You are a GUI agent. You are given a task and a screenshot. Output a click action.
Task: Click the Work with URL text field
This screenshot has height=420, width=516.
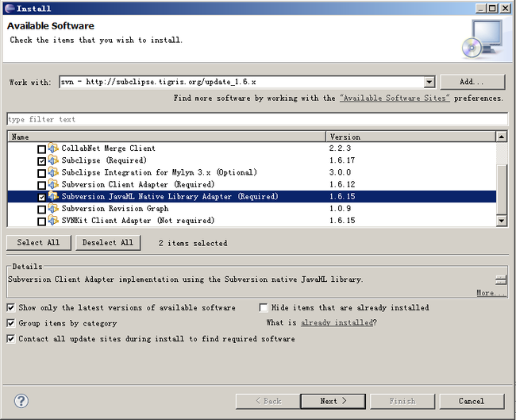[x=242, y=82]
